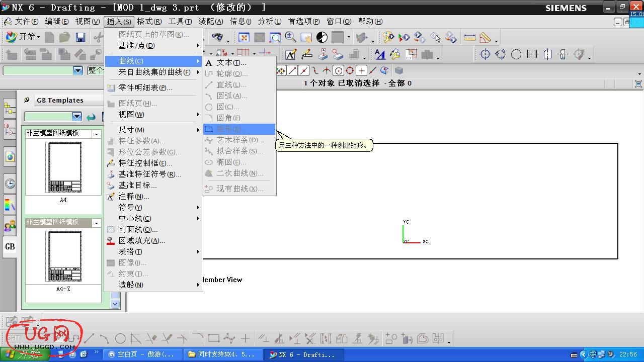Image resolution: width=644 pixels, height=362 pixels.
Task: Expand the first 非主模型图纸模板 dropdown arrow
Action: tap(96, 134)
